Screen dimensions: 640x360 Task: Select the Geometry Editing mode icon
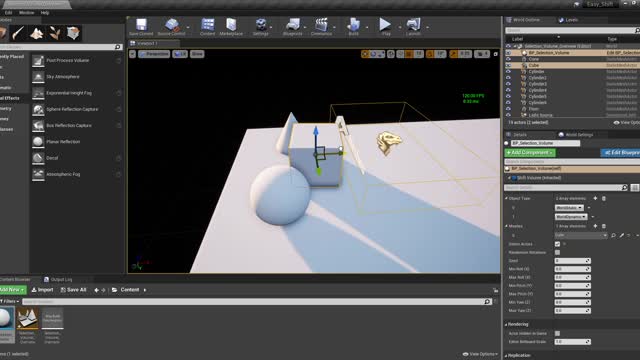(73, 33)
